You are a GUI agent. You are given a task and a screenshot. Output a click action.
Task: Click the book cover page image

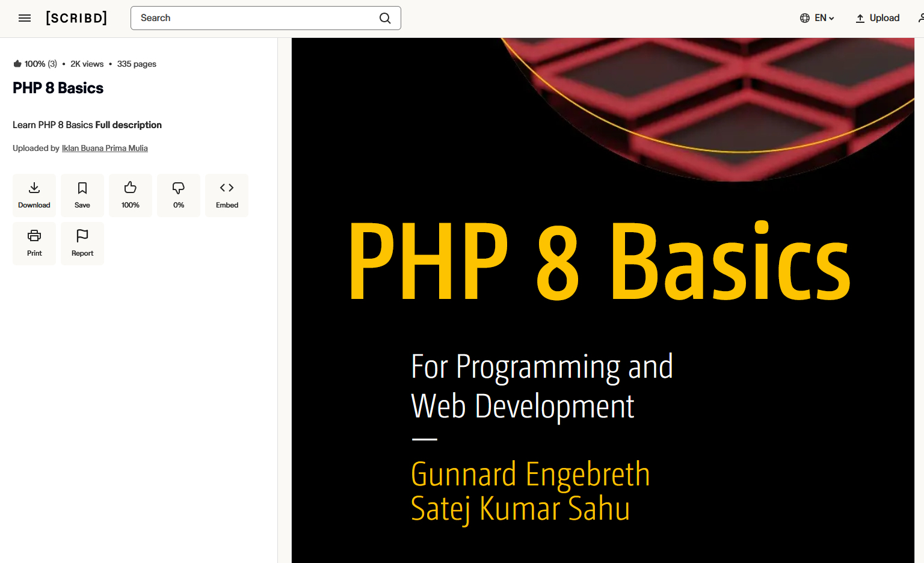click(603, 300)
